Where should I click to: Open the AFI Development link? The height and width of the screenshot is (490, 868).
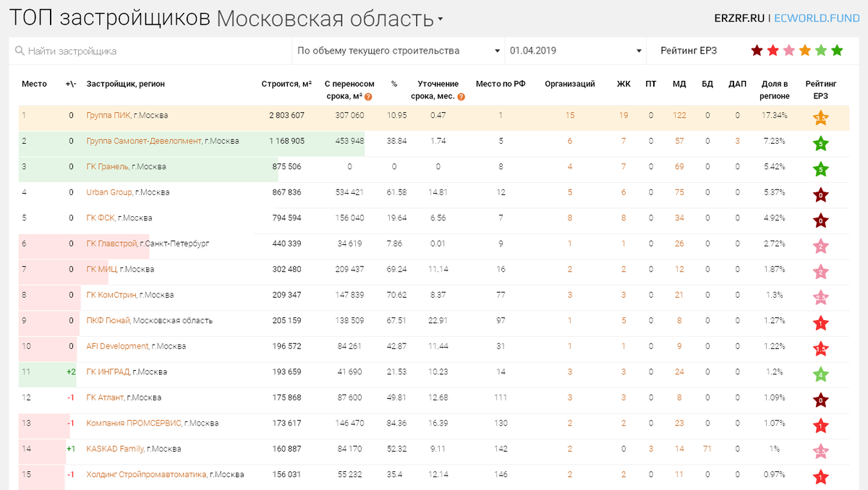[x=117, y=346]
